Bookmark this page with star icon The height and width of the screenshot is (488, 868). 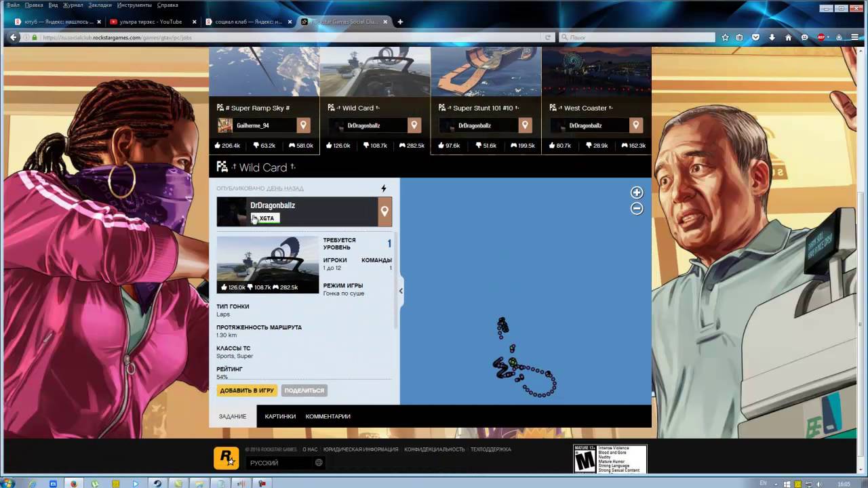(725, 37)
